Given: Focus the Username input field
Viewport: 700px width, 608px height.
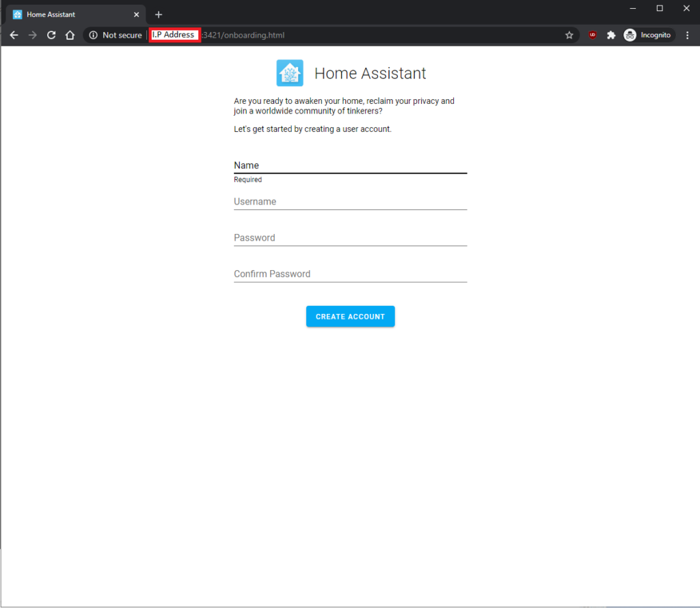Looking at the screenshot, I should click(351, 202).
